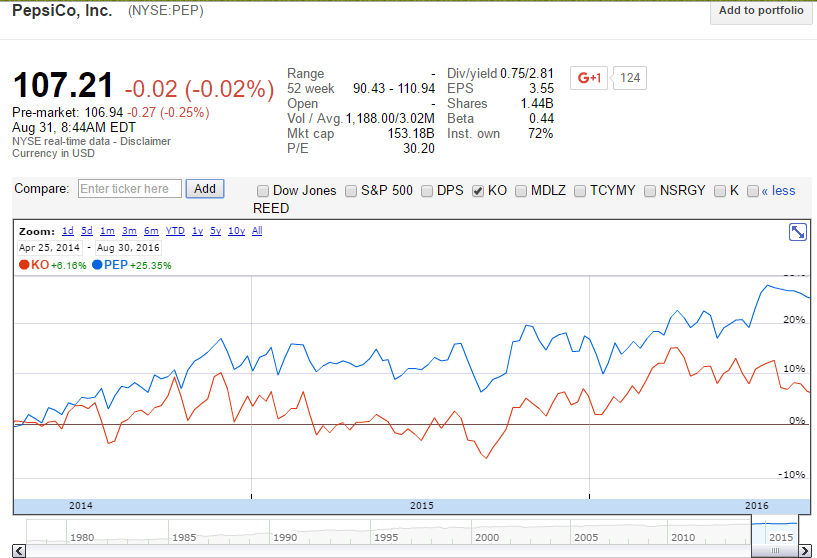This screenshot has width=817, height=558.
Task: Expand the chart to full screen
Action: coord(798,232)
